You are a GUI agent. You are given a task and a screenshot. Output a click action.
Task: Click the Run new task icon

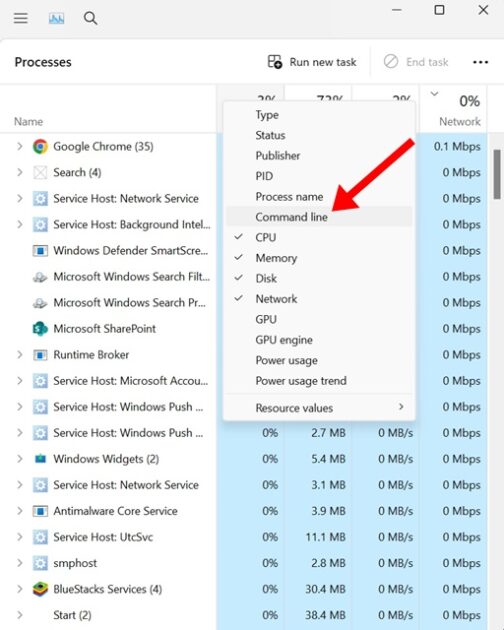[275, 62]
